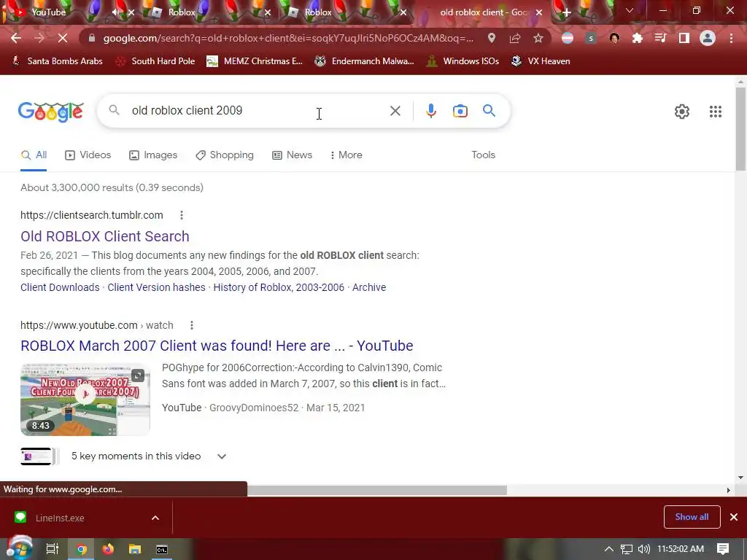Open the ROBLOX March 2007 Client video link

tap(217, 346)
